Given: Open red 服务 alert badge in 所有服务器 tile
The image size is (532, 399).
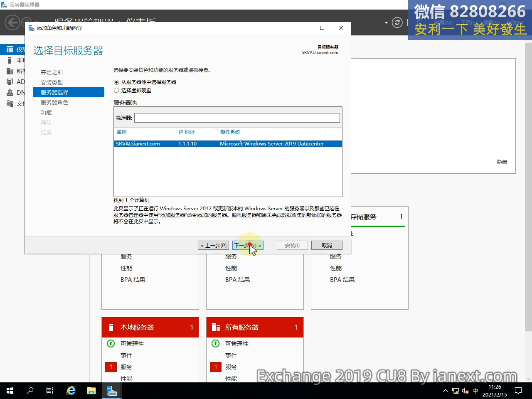Looking at the screenshot, I should click(216, 367).
